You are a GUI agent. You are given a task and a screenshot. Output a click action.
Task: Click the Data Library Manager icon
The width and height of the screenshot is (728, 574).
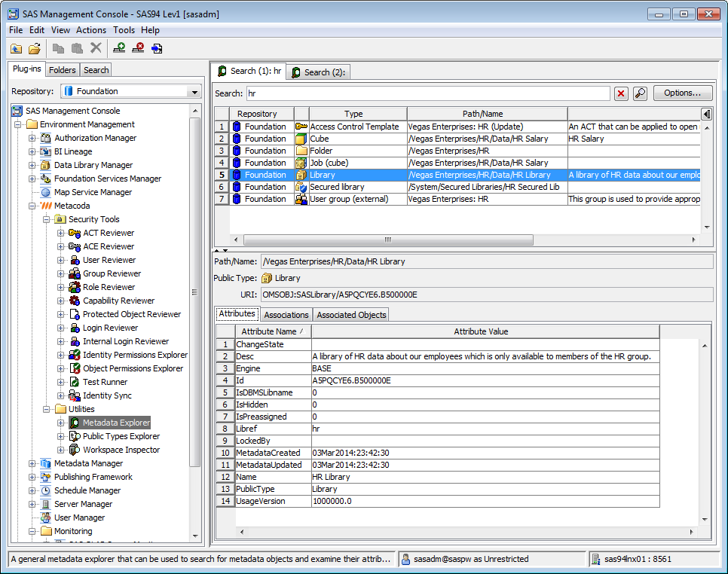(x=45, y=165)
